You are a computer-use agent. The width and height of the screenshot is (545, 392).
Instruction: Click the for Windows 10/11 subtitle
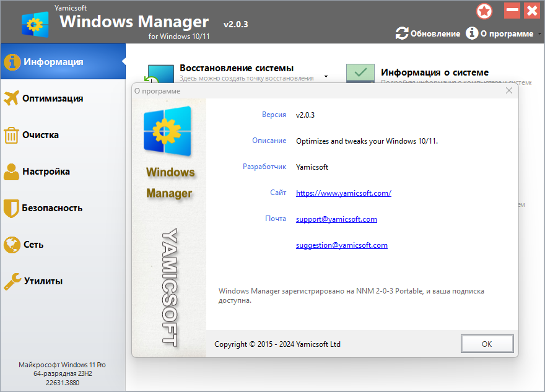[179, 36]
